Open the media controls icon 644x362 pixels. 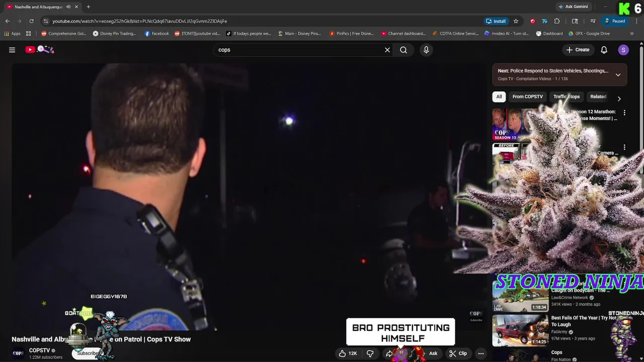coord(593,21)
